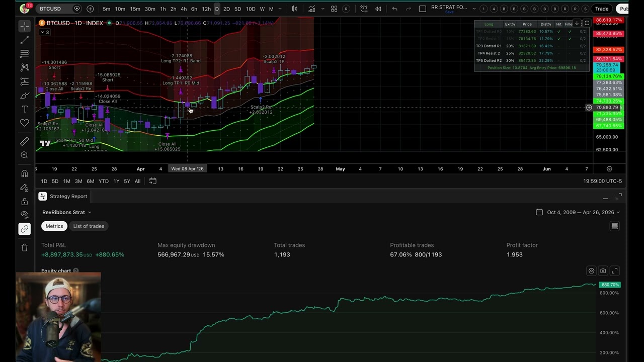644x362 pixels.
Task: Click the square layout icon before RR STRAT FO
Action: 422,9
